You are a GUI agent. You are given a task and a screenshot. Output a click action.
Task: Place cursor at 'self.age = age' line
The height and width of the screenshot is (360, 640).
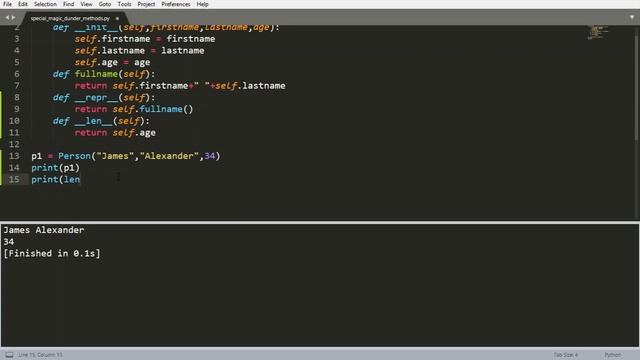[112, 62]
